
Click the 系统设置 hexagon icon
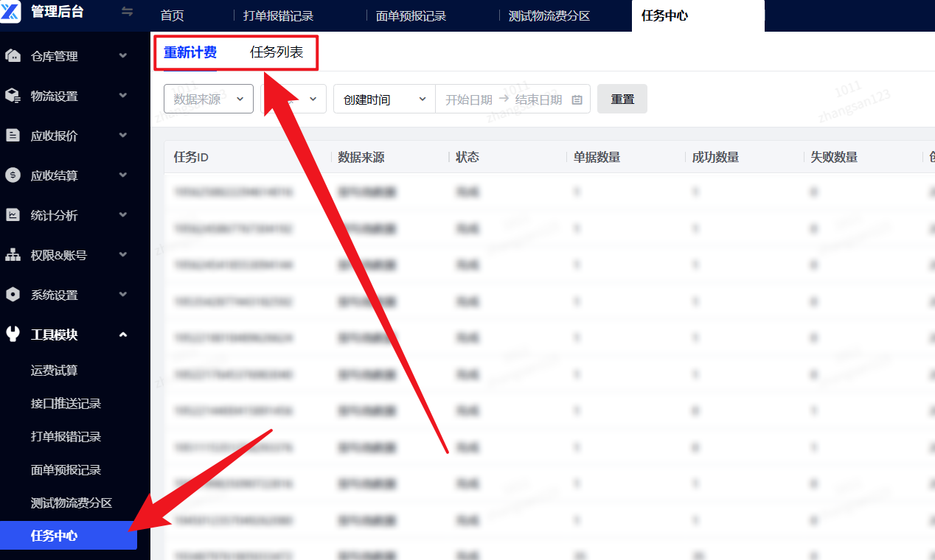click(x=13, y=295)
